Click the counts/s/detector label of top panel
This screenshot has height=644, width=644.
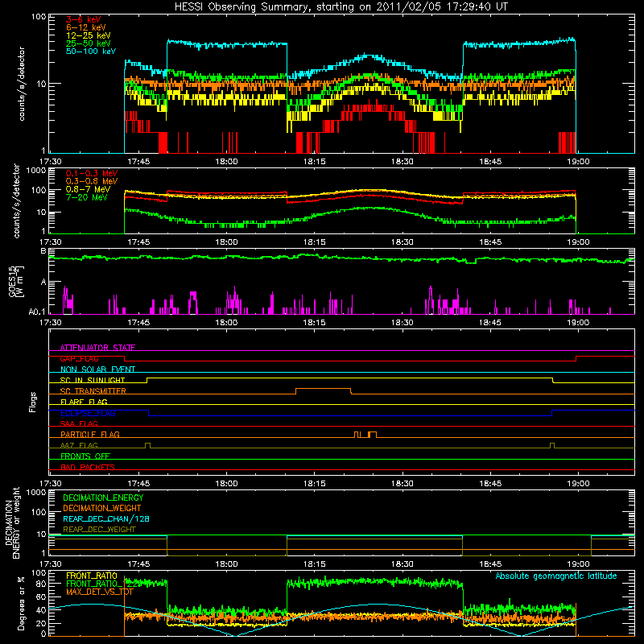pos(22,84)
